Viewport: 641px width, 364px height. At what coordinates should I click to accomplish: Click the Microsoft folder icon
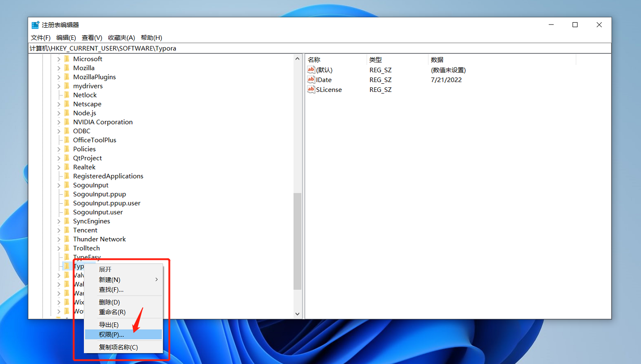coord(67,59)
